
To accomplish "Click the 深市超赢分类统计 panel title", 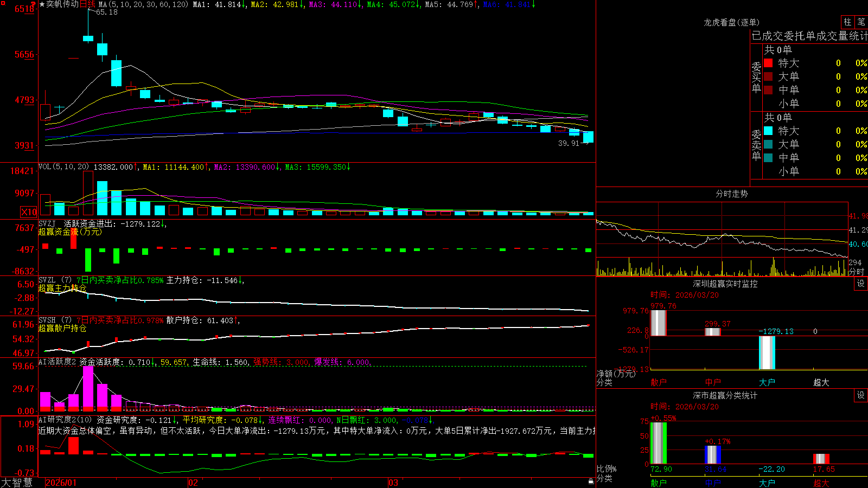I will point(725,395).
